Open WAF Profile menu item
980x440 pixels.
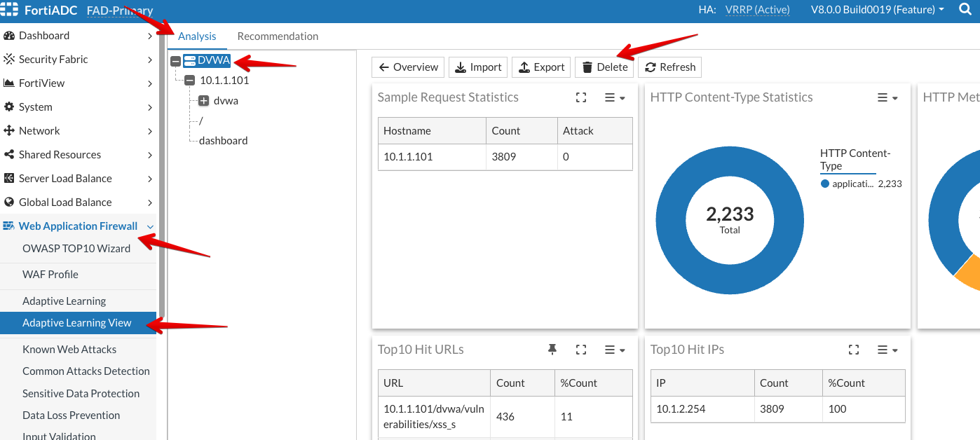tap(50, 275)
